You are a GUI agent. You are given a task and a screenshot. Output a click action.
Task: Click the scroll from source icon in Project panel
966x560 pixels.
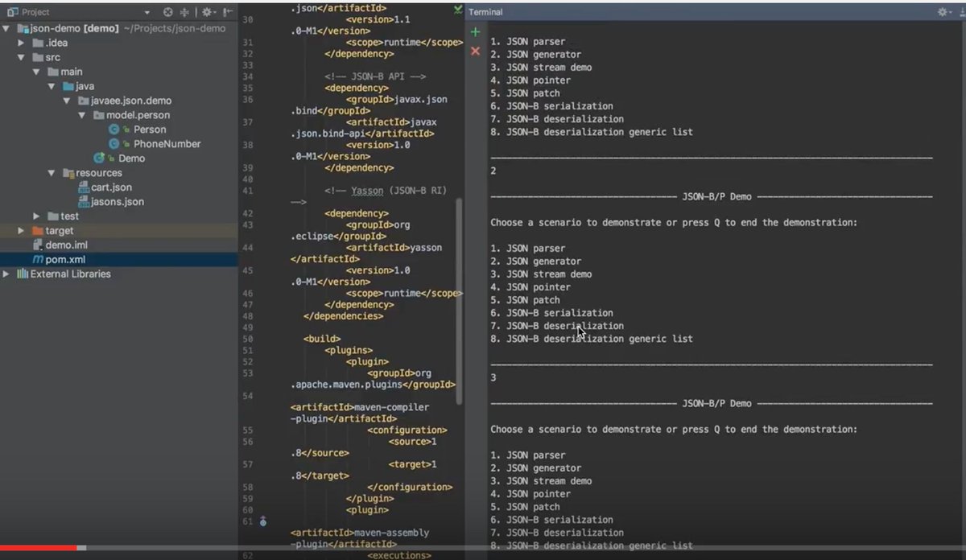pyautogui.click(x=168, y=12)
